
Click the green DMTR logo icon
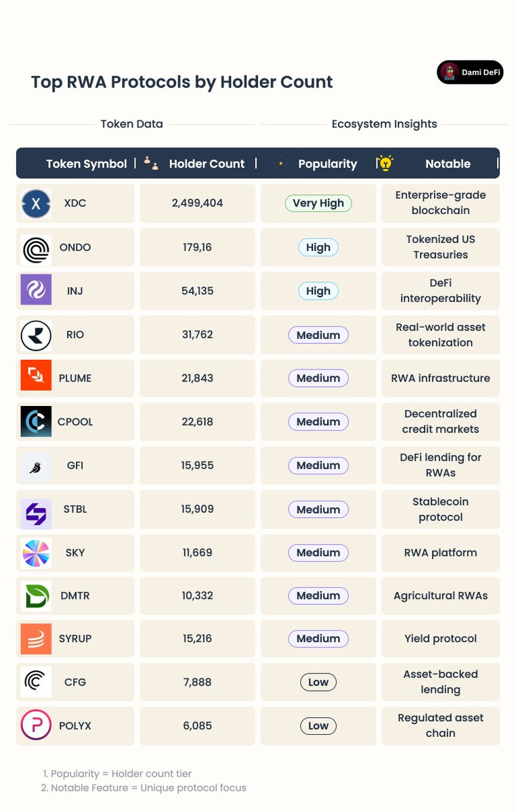(36, 596)
